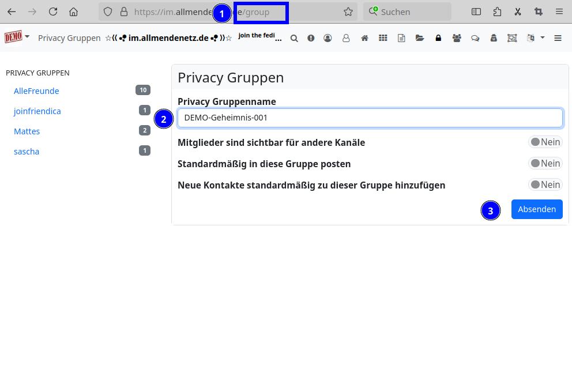Enable 'Standardmäßig in diese Gruppe posten'
Image resolution: width=572 pixels, height=392 pixels.
545,164
